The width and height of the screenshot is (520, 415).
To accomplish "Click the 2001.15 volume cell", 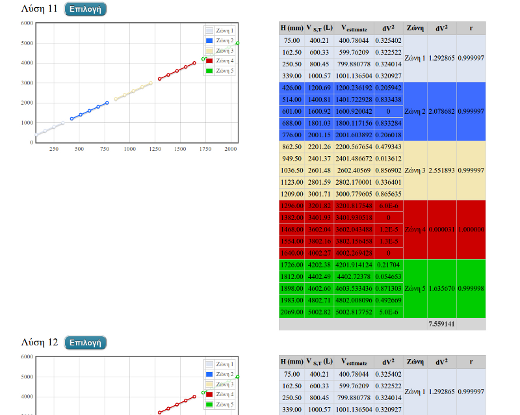I will pos(319,135).
